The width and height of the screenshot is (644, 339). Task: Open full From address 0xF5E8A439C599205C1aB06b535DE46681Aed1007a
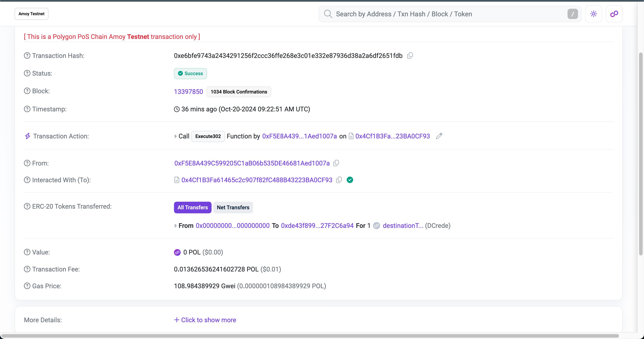[252, 163]
